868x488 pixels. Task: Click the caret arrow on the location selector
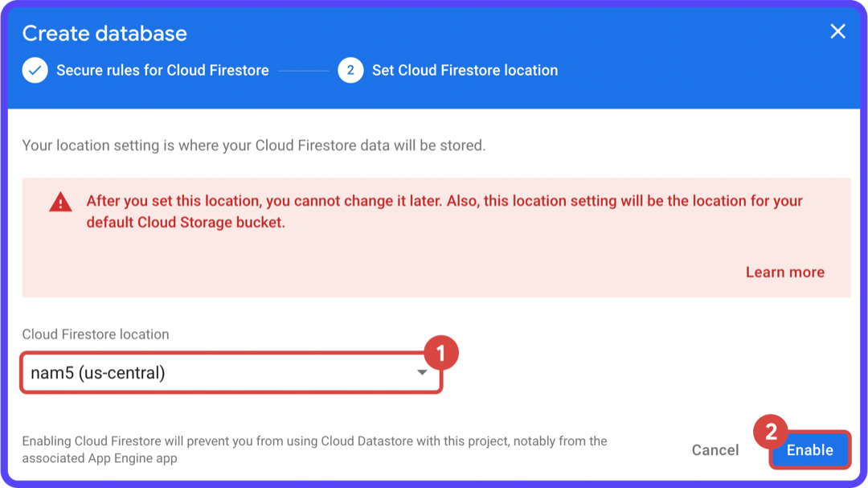421,371
